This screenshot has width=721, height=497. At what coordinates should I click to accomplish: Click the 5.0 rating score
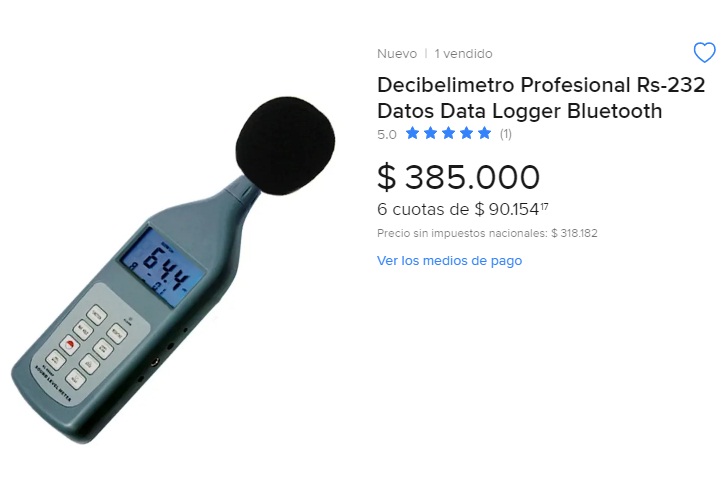point(387,135)
